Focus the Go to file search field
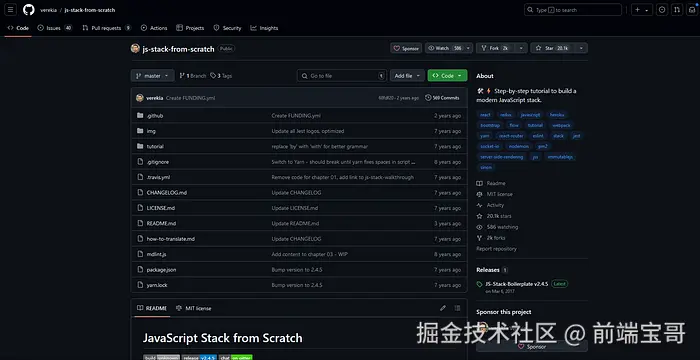700x360 pixels. tap(342, 76)
